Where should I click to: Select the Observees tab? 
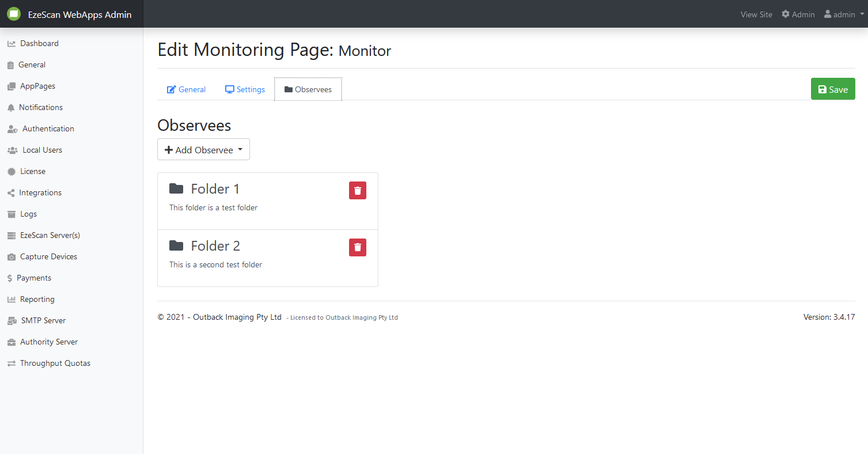[308, 89]
